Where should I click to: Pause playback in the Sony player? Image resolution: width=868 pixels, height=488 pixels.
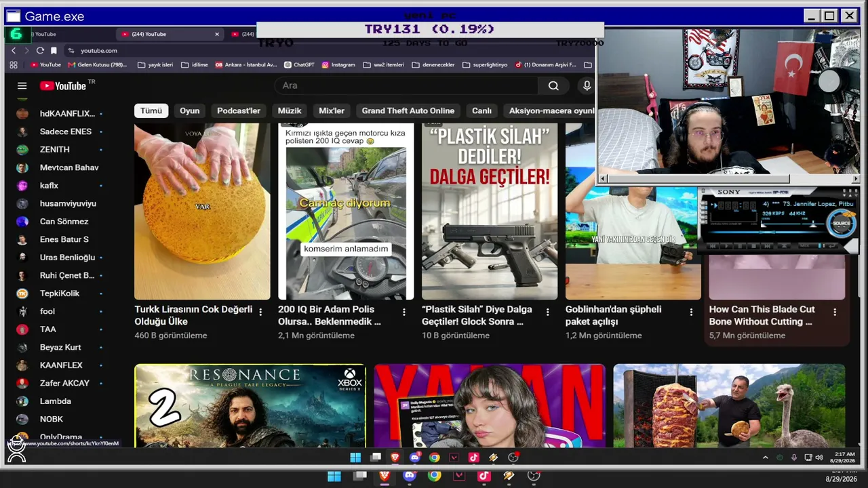[738, 245]
